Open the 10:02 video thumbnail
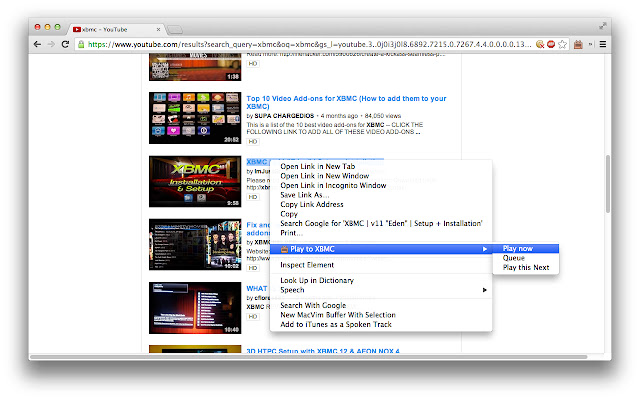640x400 pixels. coord(195,244)
